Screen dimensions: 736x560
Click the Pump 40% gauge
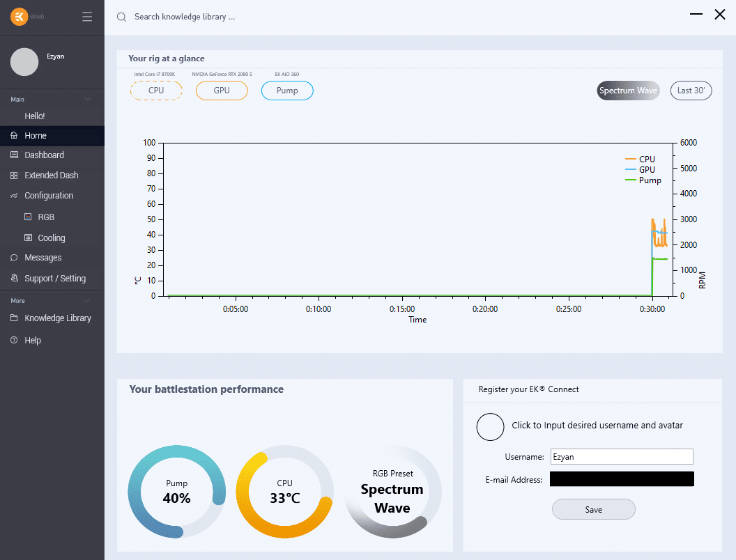click(x=177, y=492)
